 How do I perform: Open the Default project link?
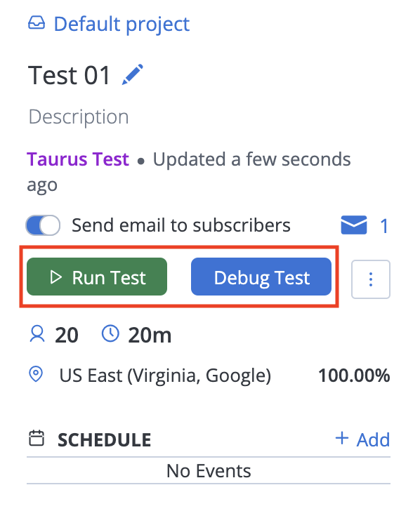point(122,25)
